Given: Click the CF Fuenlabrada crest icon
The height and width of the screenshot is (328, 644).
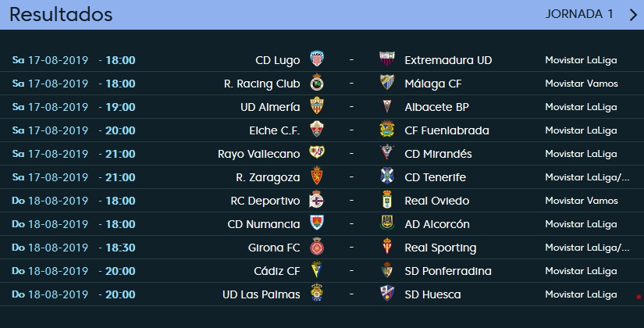Looking at the screenshot, I should tap(387, 129).
